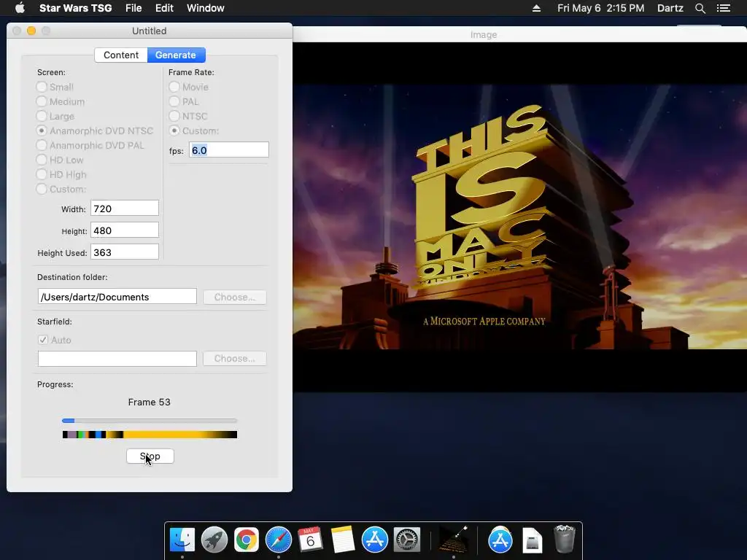This screenshot has height=560, width=747.
Task: Minimize the Untitled window
Action: [31, 31]
